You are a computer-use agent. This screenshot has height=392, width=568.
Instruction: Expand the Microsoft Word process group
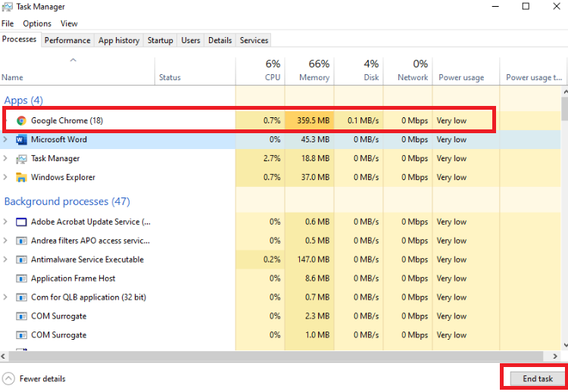5,139
